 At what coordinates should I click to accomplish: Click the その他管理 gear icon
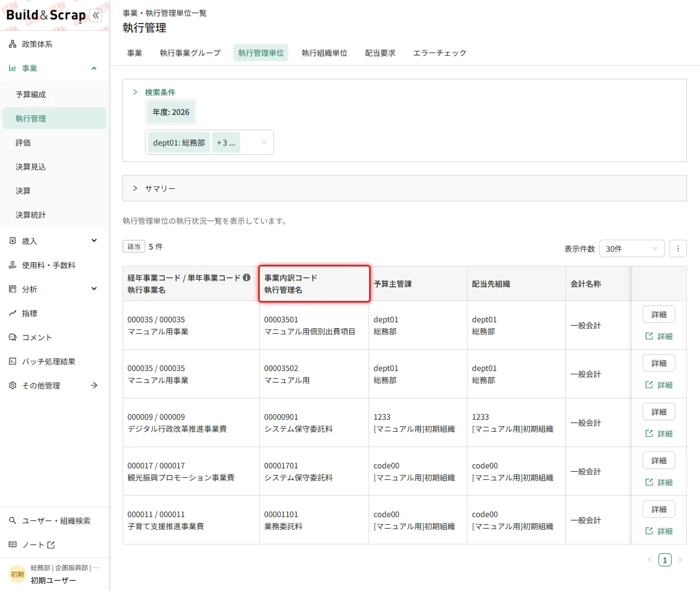coord(13,385)
